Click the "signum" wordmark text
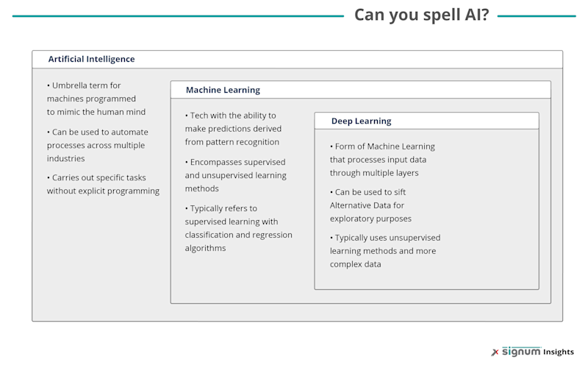Viewport: 588px width, 368px height. (x=521, y=352)
